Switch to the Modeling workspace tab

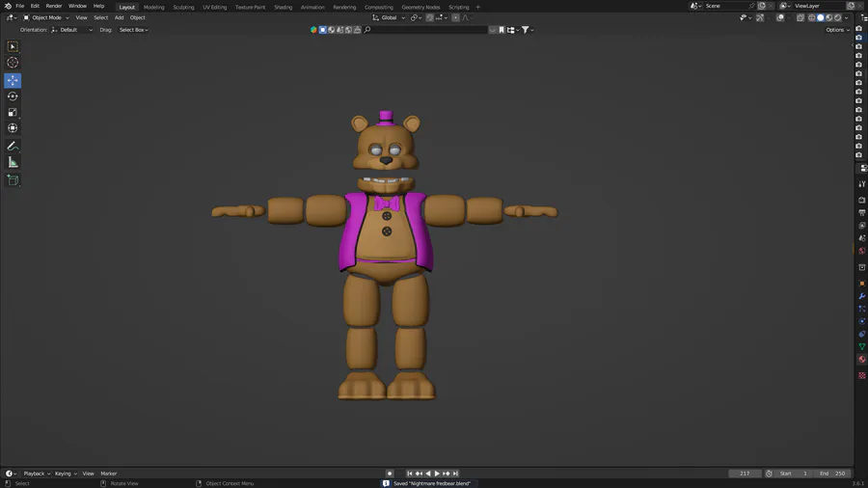click(x=154, y=7)
